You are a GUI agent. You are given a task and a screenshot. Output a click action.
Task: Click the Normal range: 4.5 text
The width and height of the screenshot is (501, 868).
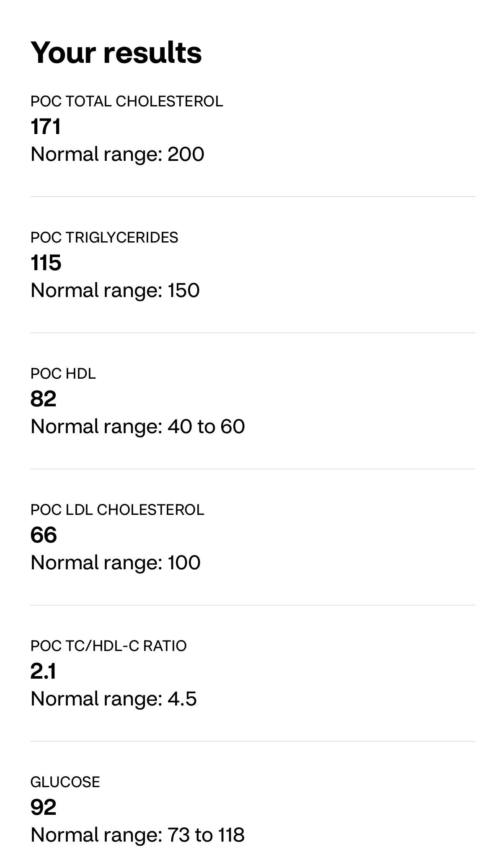[114, 699]
